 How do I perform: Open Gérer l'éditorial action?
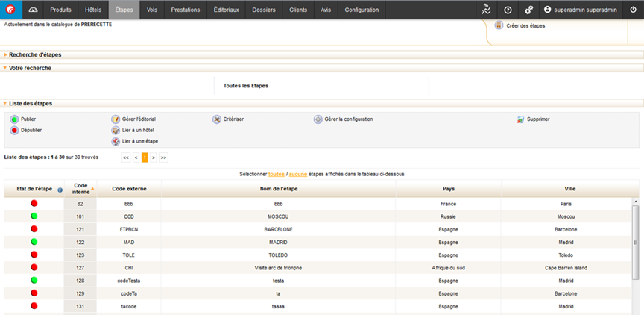(x=116, y=119)
